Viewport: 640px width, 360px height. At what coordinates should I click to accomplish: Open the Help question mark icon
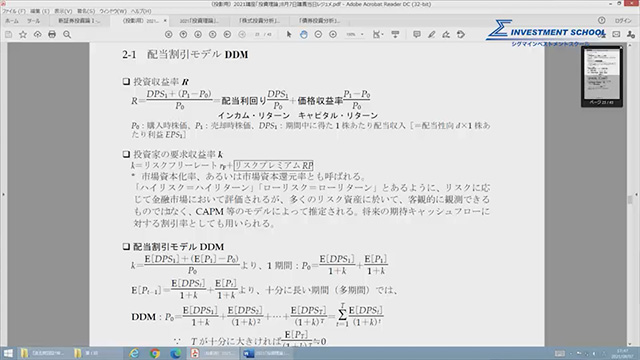(x=602, y=20)
